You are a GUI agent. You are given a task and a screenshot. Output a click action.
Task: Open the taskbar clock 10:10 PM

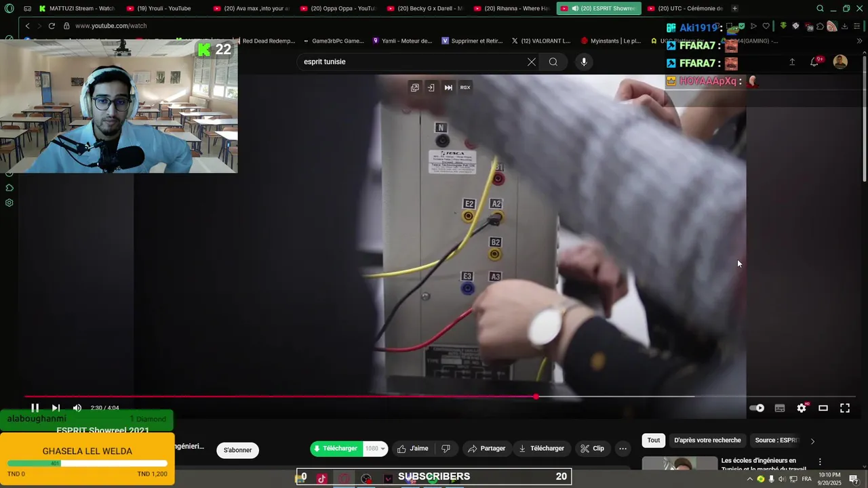[x=830, y=479]
